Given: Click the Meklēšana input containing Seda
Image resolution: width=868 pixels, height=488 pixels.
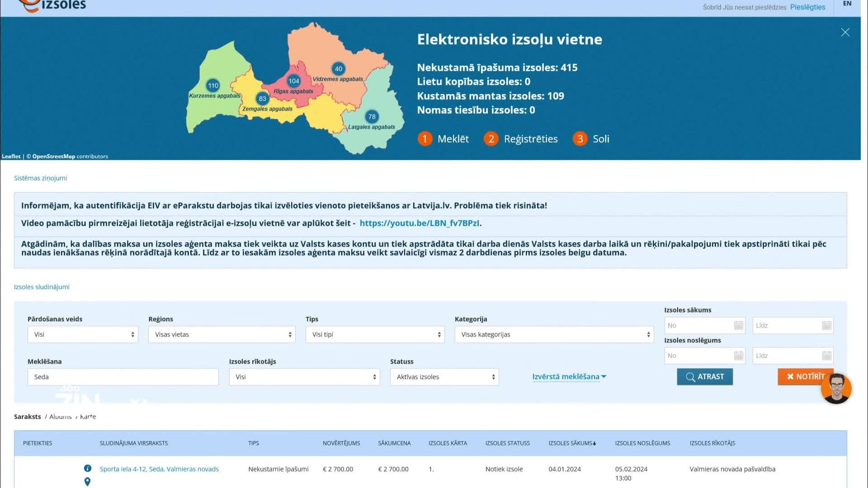Looking at the screenshot, I should (x=123, y=377).
